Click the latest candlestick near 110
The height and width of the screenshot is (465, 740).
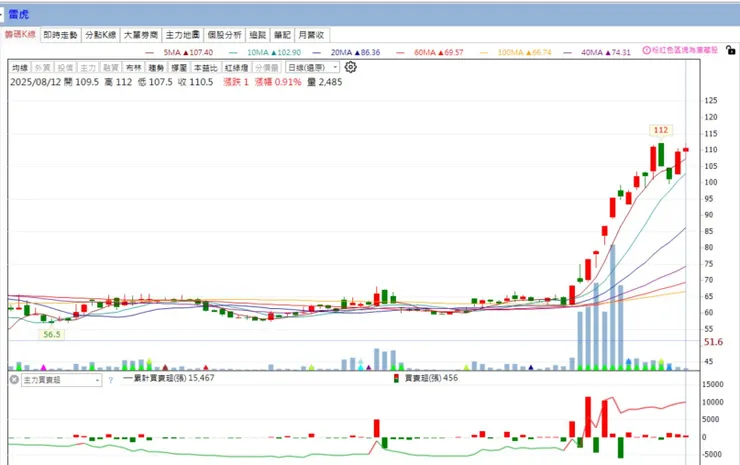coord(686,149)
